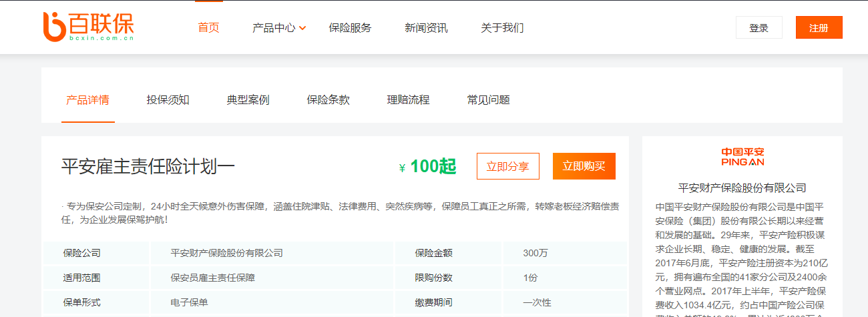Click the 限购份数 label

pyautogui.click(x=434, y=278)
